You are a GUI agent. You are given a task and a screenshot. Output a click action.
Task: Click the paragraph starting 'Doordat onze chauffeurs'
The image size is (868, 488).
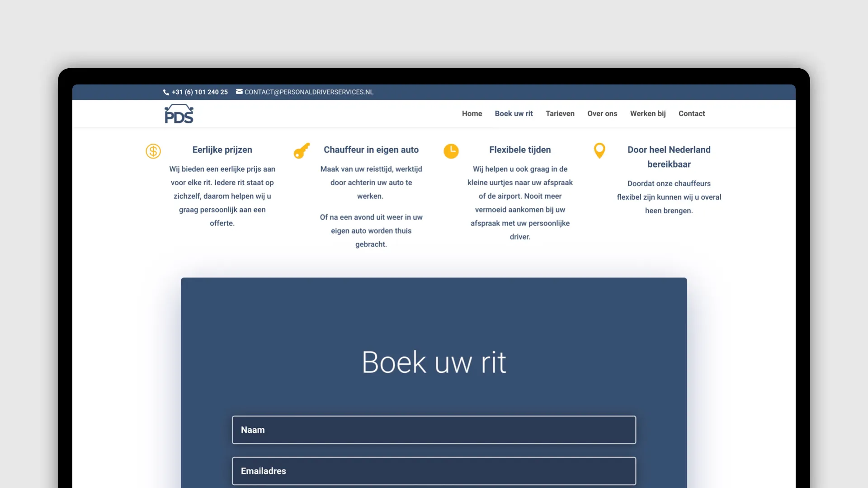(669, 197)
